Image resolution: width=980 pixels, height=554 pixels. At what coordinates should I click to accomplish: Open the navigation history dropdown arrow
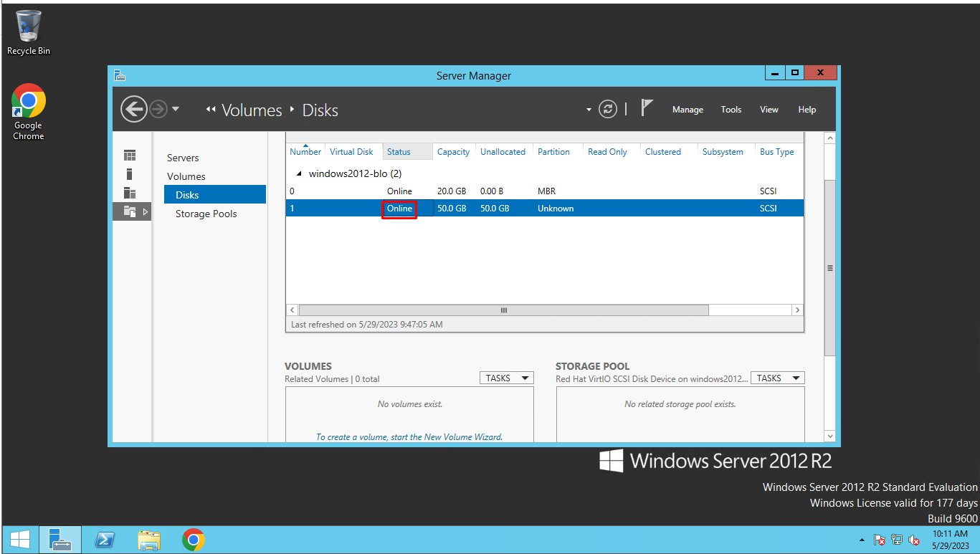pos(176,110)
